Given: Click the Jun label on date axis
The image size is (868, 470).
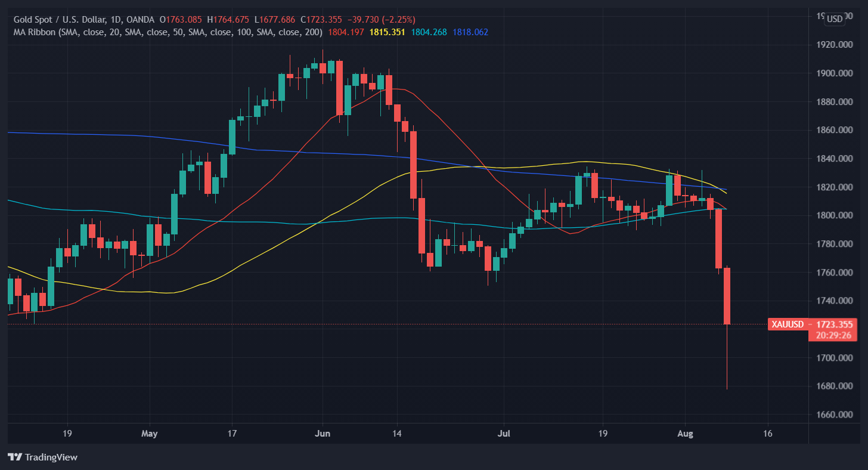Looking at the screenshot, I should coord(323,434).
